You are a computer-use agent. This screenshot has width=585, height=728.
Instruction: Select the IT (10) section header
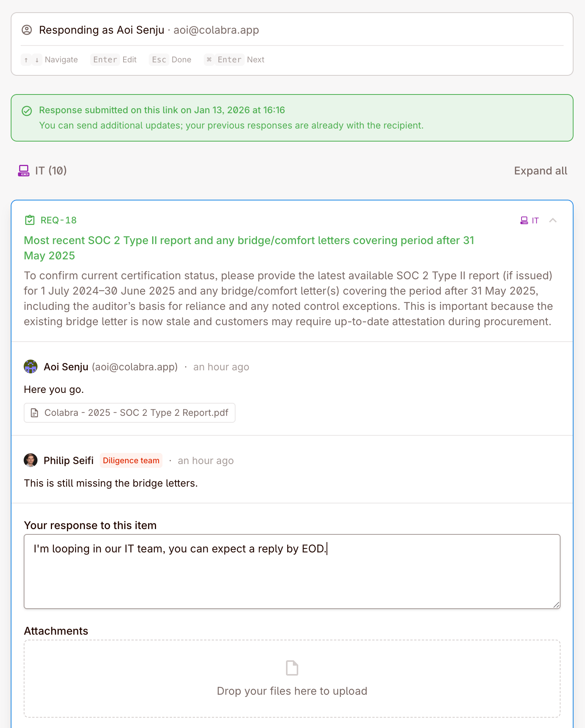(x=50, y=171)
